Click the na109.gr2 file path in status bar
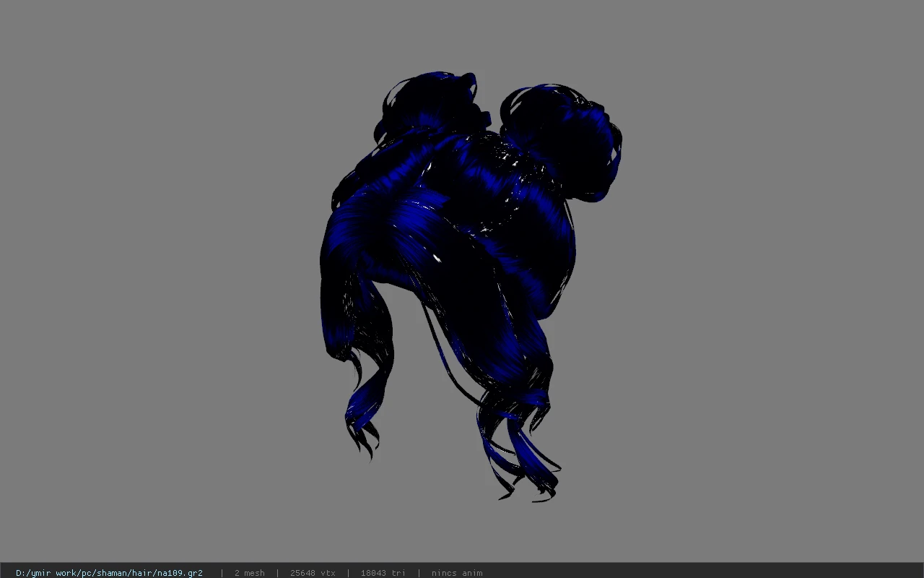This screenshot has width=924, height=578. 109,573
